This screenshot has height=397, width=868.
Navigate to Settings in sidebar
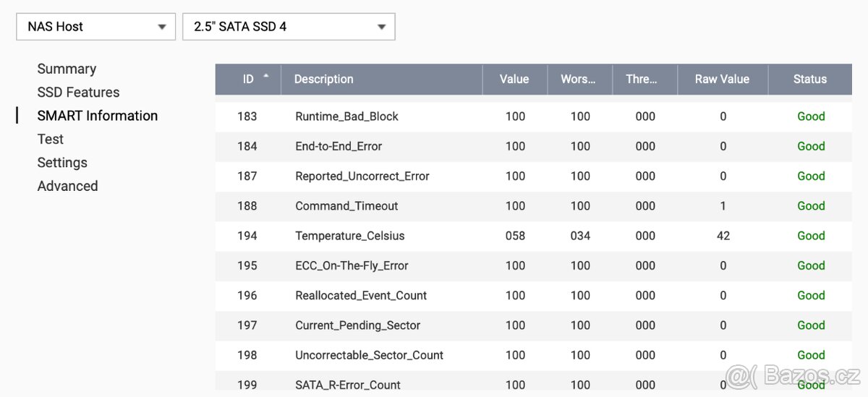click(x=62, y=163)
